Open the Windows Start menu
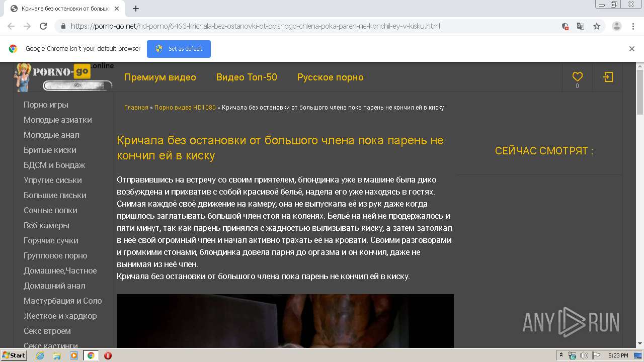 (14, 355)
